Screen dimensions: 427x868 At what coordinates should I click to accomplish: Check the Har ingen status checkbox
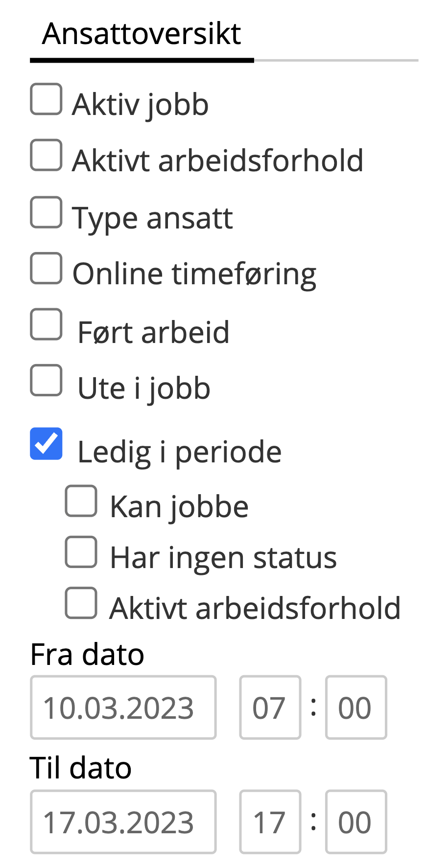81,552
